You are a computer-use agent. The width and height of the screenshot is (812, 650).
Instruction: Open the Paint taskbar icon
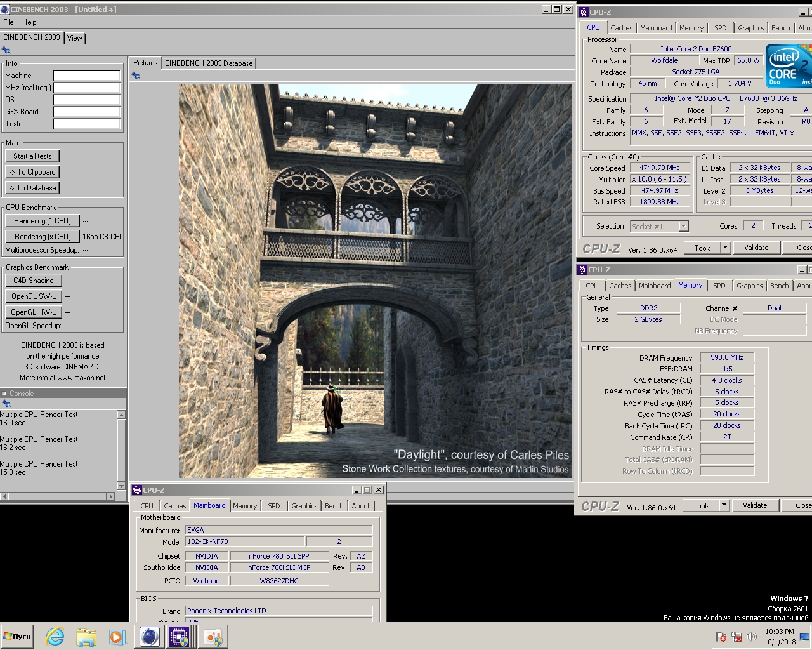213,637
